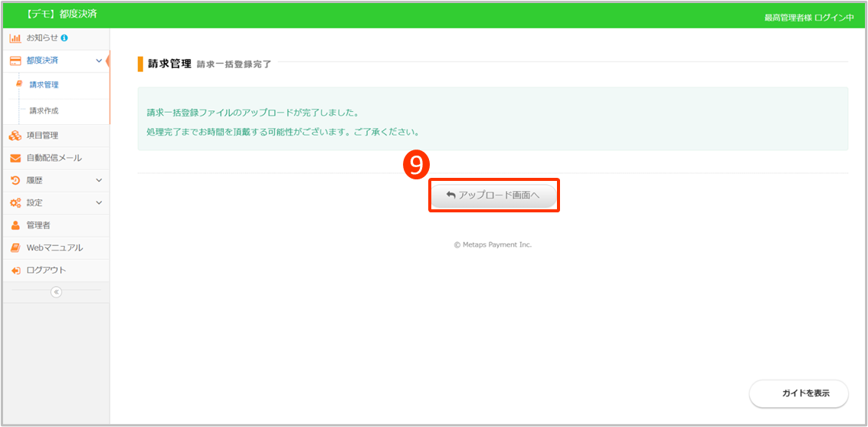Open the 請求作成 submenu item

pyautogui.click(x=44, y=111)
